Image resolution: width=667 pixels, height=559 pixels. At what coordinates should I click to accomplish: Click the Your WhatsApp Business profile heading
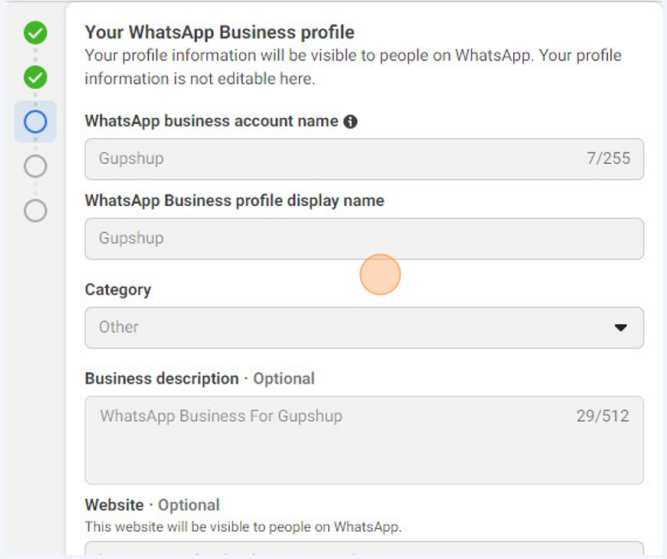(x=219, y=32)
